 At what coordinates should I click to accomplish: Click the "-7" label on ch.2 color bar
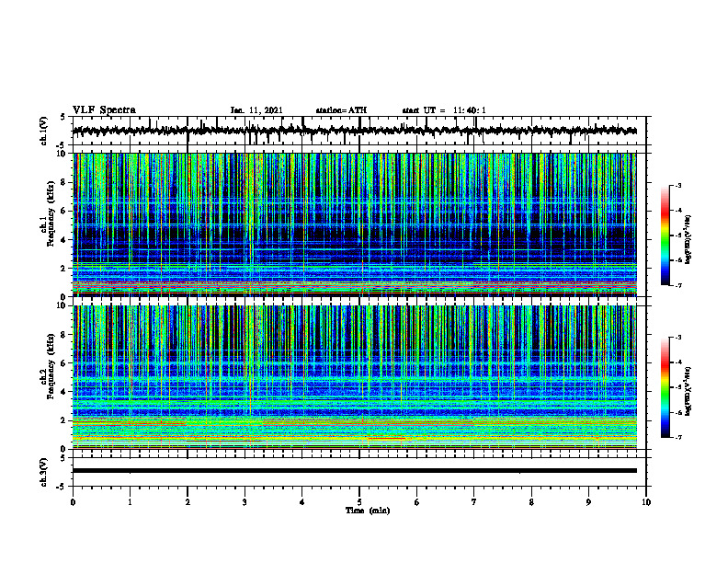[677, 438]
